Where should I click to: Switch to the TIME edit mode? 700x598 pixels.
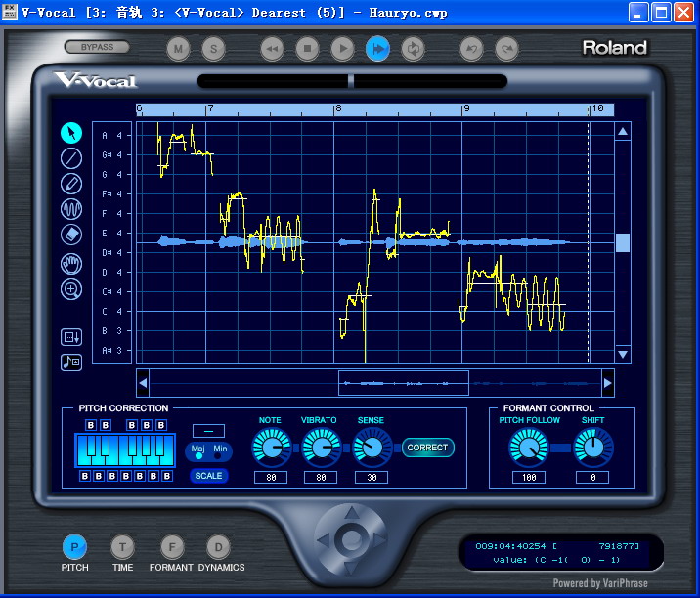pyautogui.click(x=122, y=547)
